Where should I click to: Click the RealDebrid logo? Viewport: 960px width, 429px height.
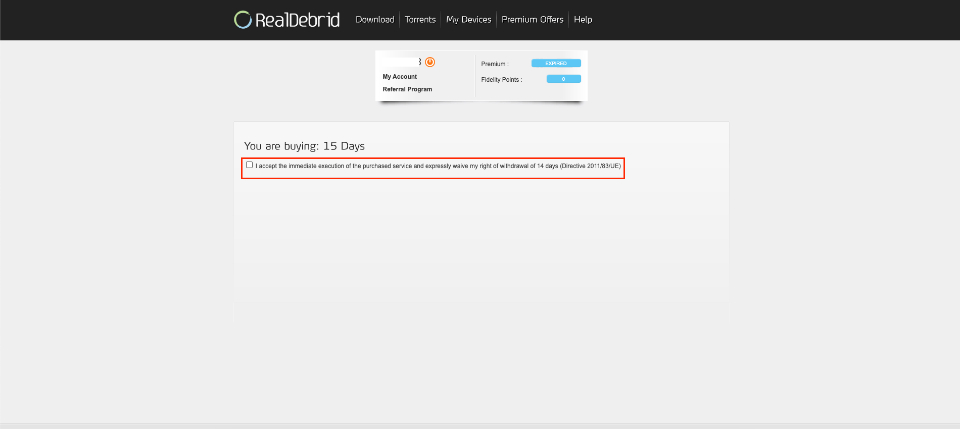click(287, 20)
